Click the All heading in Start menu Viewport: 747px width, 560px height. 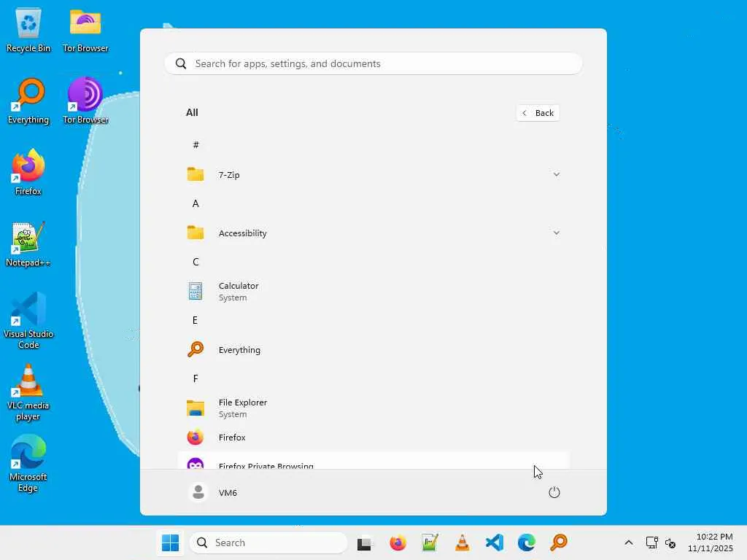point(192,112)
